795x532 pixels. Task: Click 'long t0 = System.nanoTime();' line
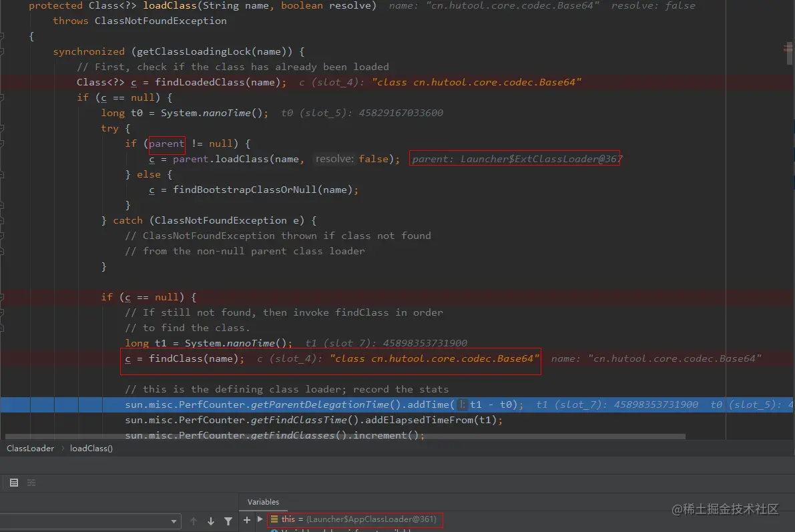(x=184, y=113)
